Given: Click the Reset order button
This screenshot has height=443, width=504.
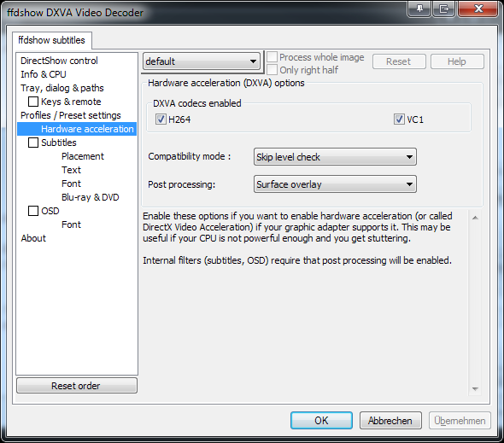Looking at the screenshot, I should 77,386.
